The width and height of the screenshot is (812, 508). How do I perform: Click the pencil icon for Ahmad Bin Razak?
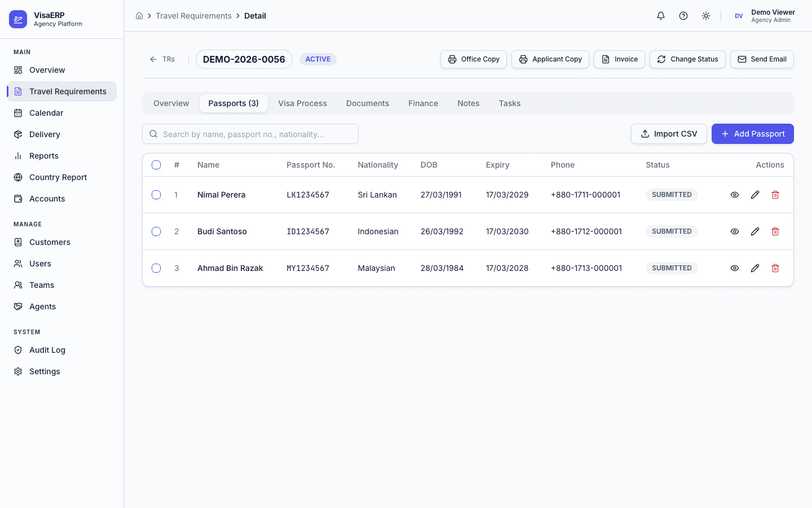coord(755,268)
